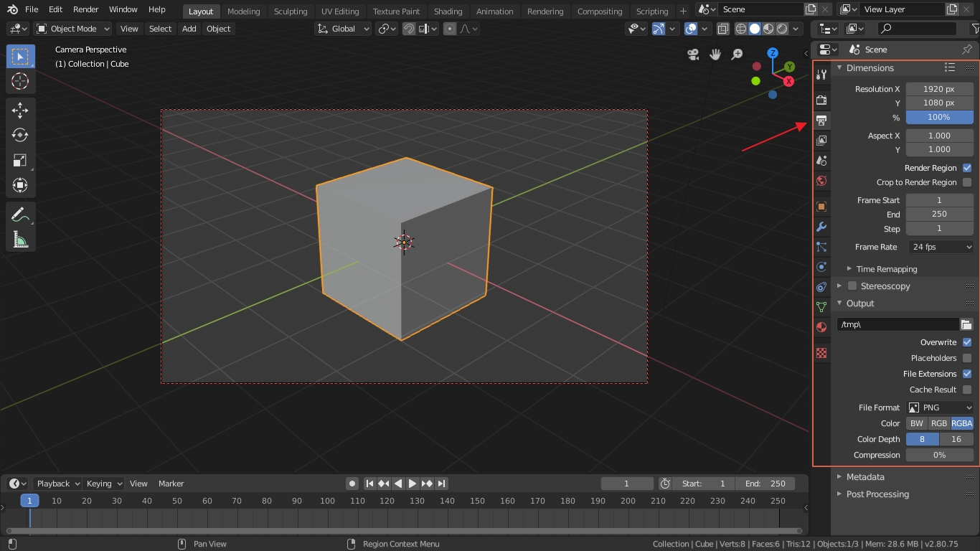Select the Rotate tool in the toolbar
This screenshot has width=980, height=551.
pos(20,135)
